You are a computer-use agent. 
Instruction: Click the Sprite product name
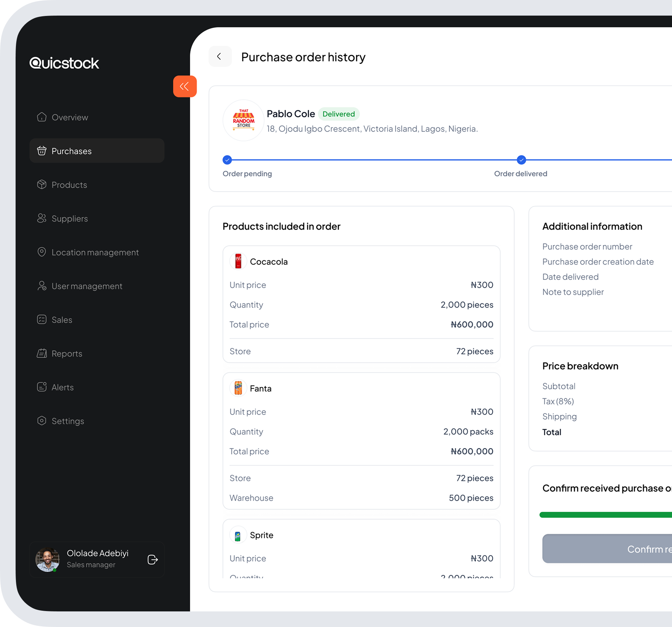pyautogui.click(x=262, y=535)
